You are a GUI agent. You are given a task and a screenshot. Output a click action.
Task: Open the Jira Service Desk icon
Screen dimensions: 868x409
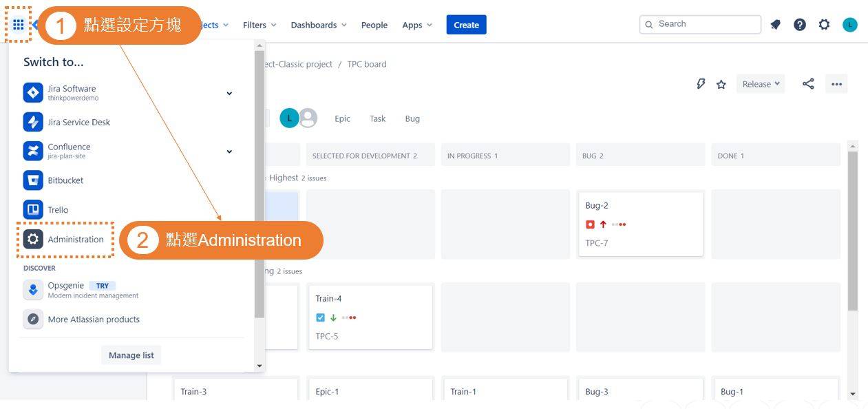(33, 122)
